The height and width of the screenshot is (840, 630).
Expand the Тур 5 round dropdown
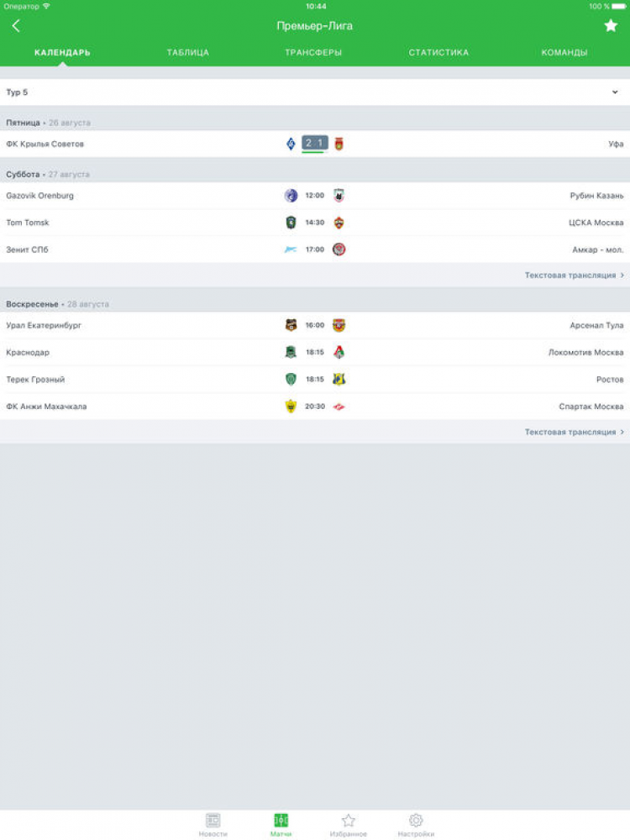[615, 92]
